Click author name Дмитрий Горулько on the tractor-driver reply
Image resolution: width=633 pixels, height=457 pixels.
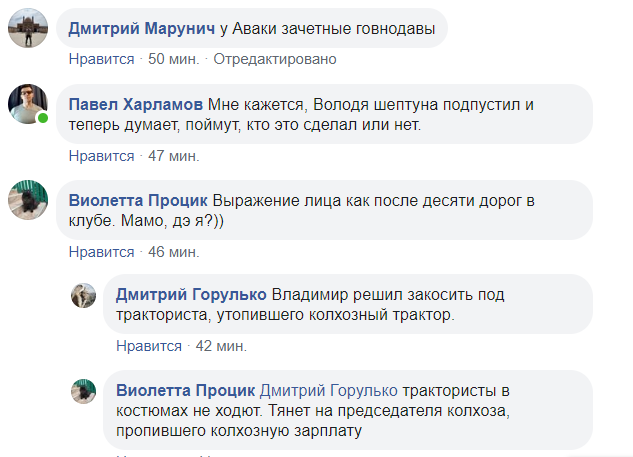pos(191,295)
